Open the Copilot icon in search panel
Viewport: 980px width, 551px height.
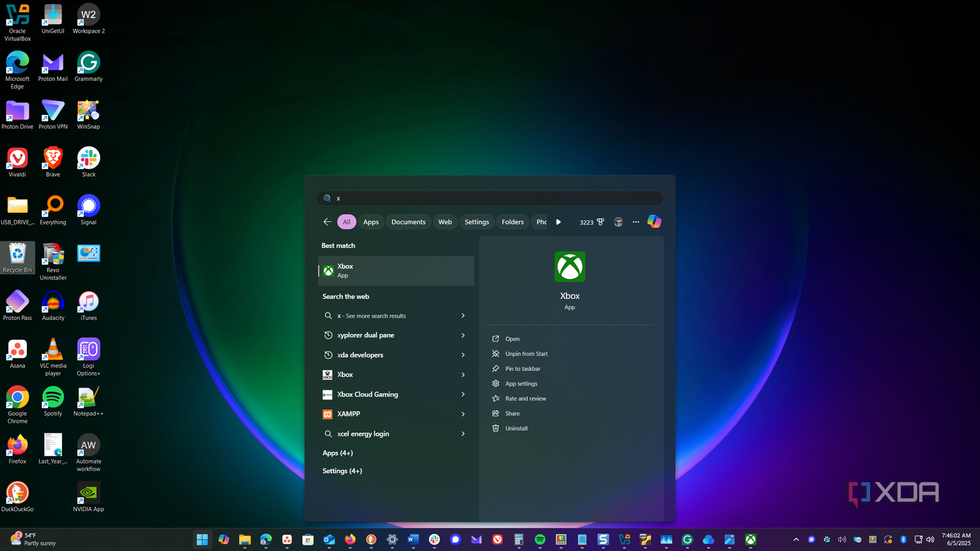[x=654, y=222]
